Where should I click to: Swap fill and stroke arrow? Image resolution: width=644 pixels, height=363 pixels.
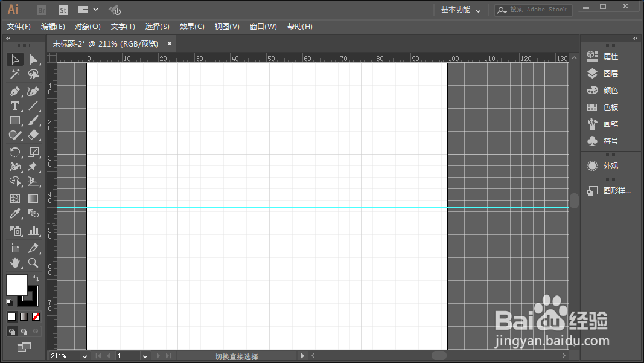(x=36, y=278)
